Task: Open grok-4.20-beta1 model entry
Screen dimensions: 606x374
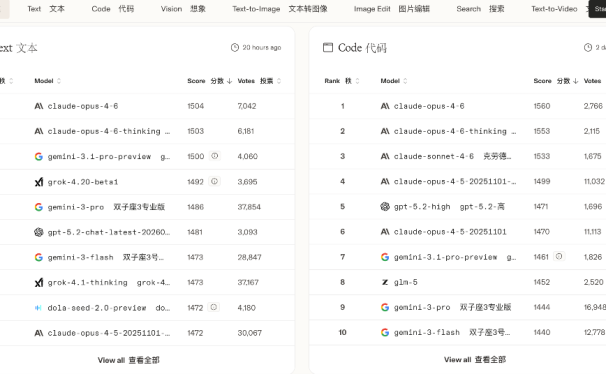Action: 83,182
